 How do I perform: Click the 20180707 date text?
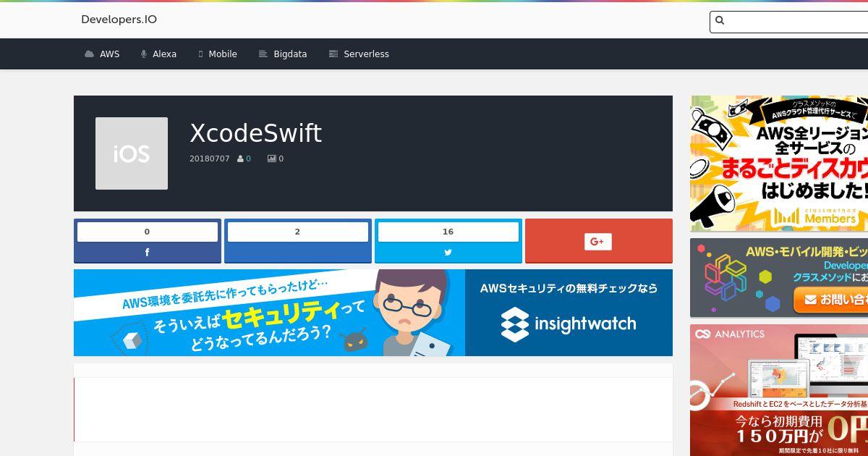(210, 159)
